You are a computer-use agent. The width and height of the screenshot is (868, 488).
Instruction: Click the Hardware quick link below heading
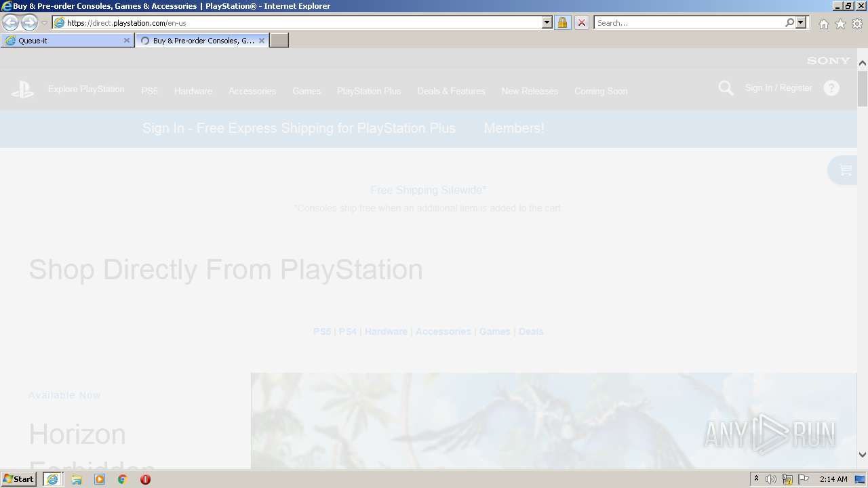(x=386, y=331)
